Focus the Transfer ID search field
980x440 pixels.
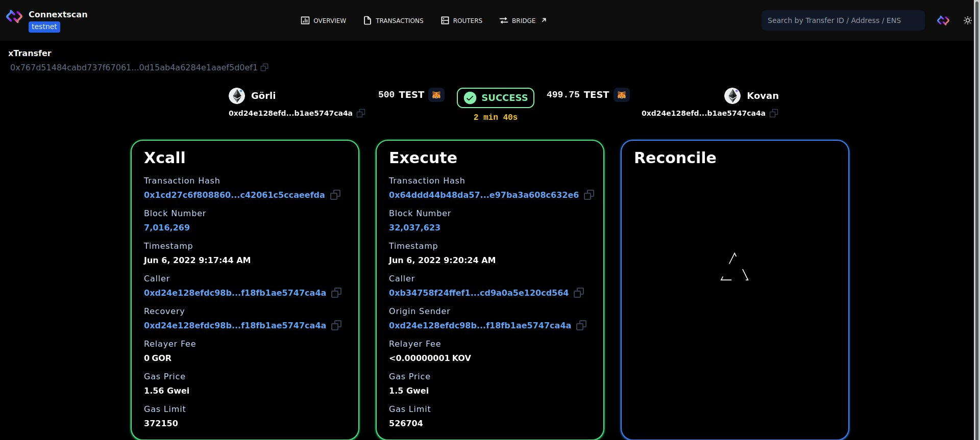click(x=843, y=20)
